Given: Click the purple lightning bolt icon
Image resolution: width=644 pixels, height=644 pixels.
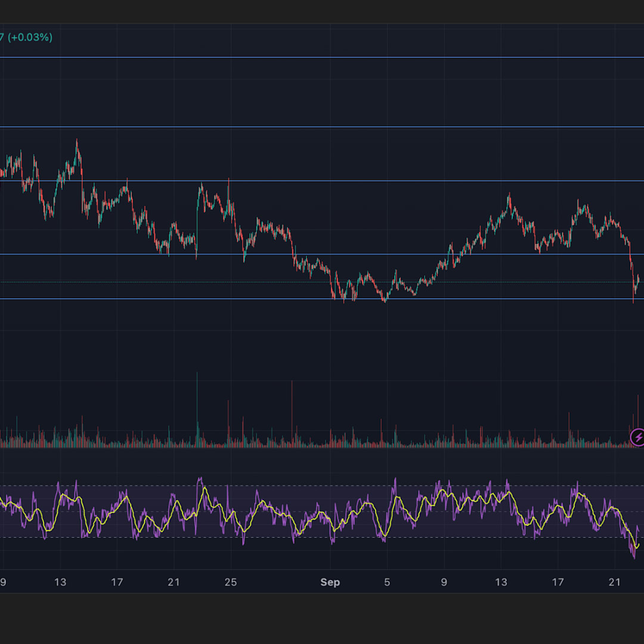Looking at the screenshot, I should pyautogui.click(x=638, y=437).
